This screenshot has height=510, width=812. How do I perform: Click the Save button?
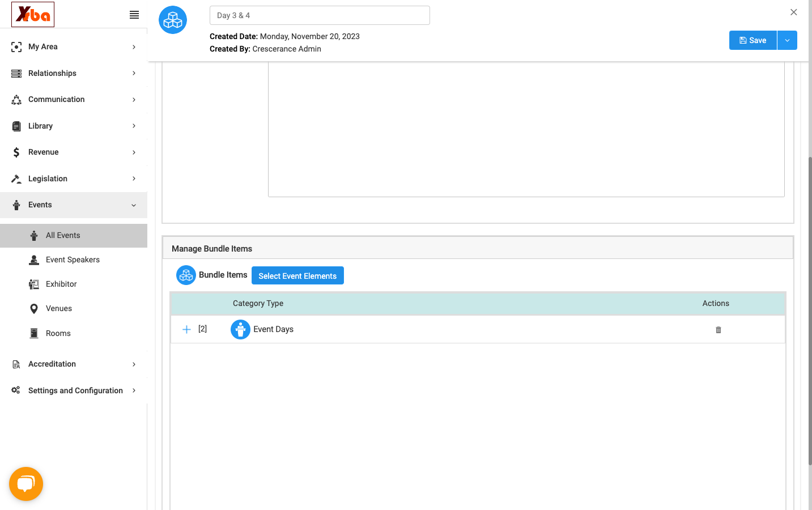point(753,40)
